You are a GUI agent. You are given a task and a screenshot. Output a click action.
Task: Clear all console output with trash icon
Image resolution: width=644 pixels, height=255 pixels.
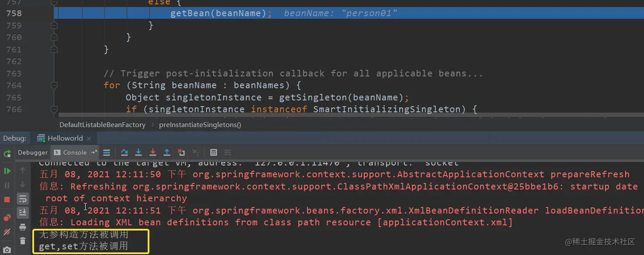coord(23,241)
